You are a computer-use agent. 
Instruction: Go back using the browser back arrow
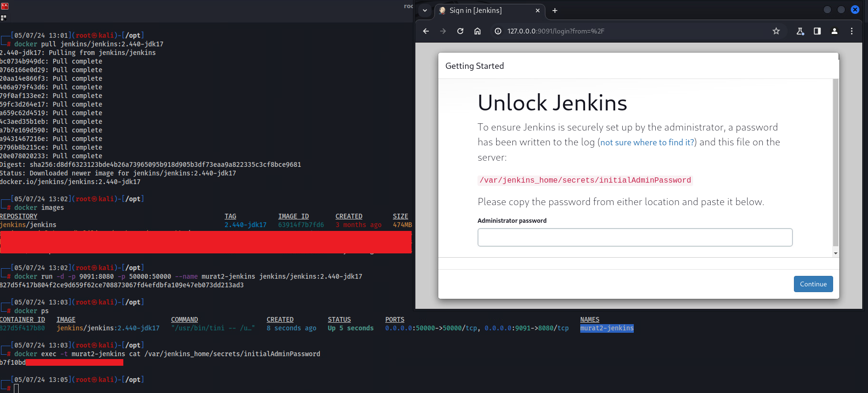tap(426, 31)
